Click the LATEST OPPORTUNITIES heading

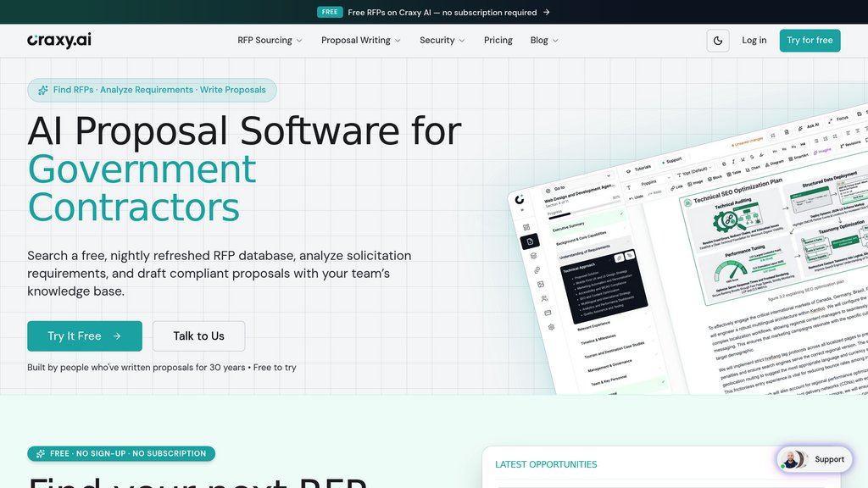click(x=546, y=464)
